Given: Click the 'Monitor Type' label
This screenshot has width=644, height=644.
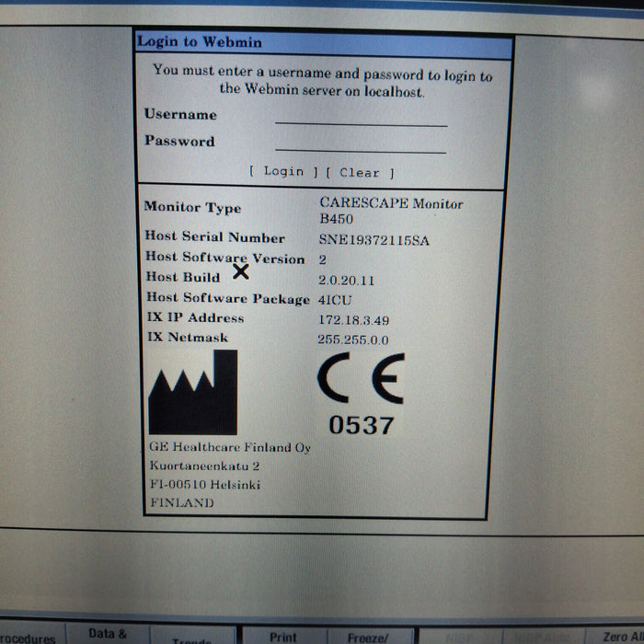Looking at the screenshot, I should (192, 207).
